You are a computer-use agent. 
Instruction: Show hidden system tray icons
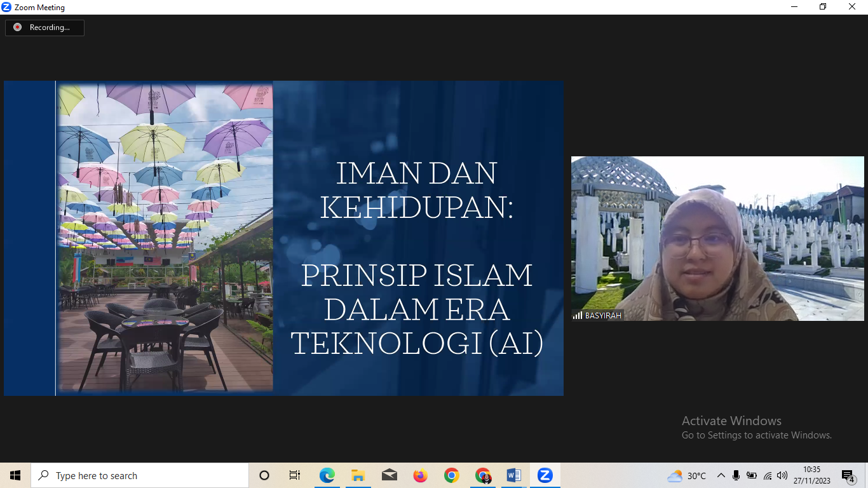coord(721,475)
